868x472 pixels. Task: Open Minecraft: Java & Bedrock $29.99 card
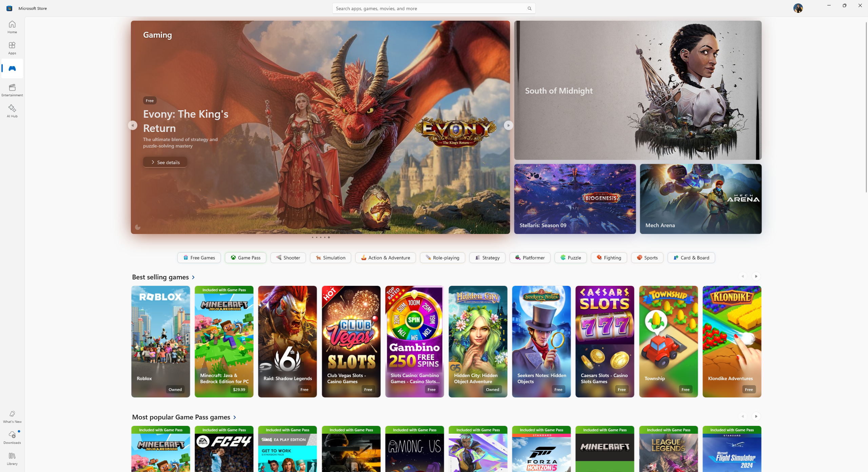coord(224,341)
